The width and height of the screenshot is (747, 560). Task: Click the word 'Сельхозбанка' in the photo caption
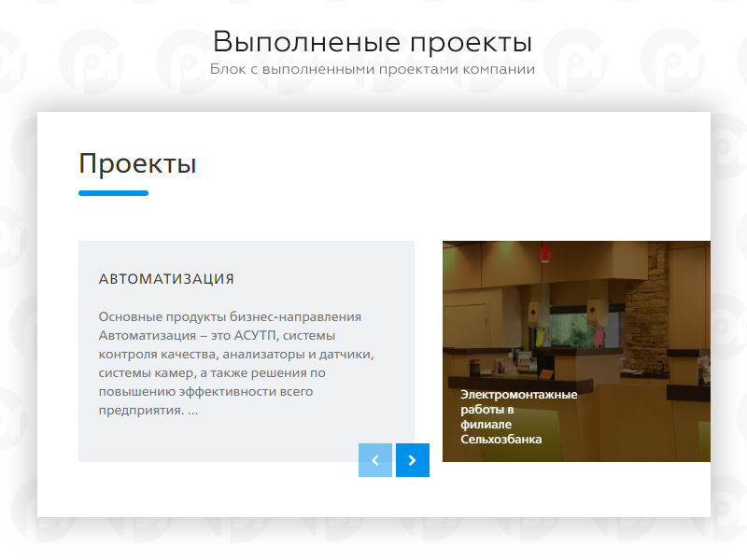500,440
